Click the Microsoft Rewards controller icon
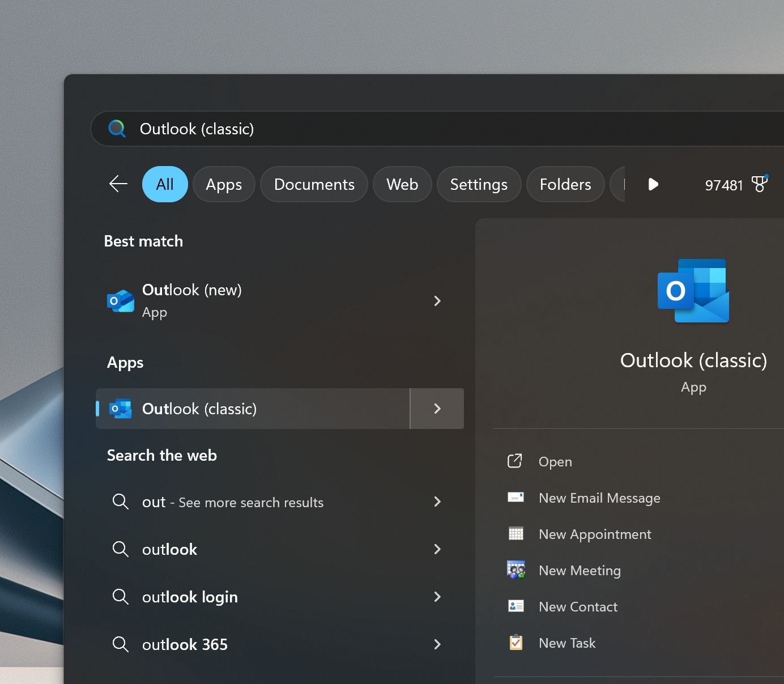784x684 pixels. (761, 184)
